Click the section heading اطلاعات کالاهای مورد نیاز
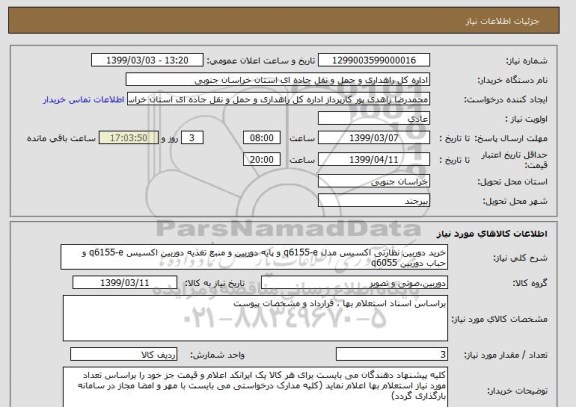576x407 pixels. (492, 234)
